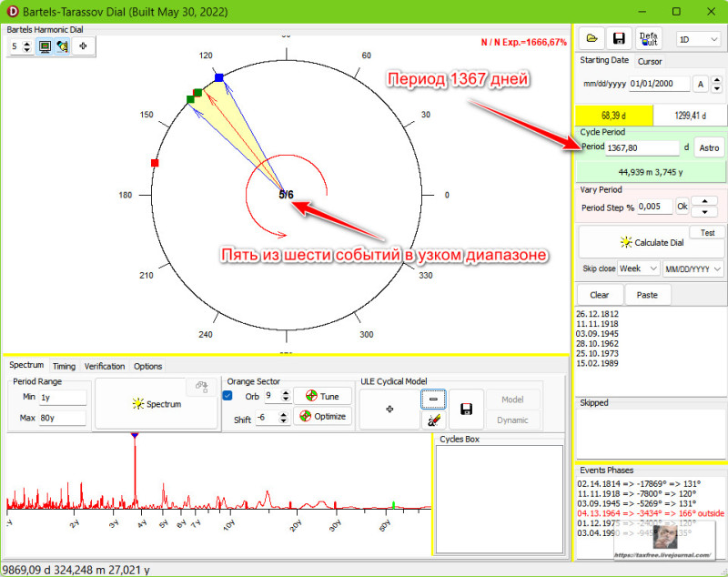Click the ULE model minus button
This screenshot has height=577, width=728.
pyautogui.click(x=433, y=400)
